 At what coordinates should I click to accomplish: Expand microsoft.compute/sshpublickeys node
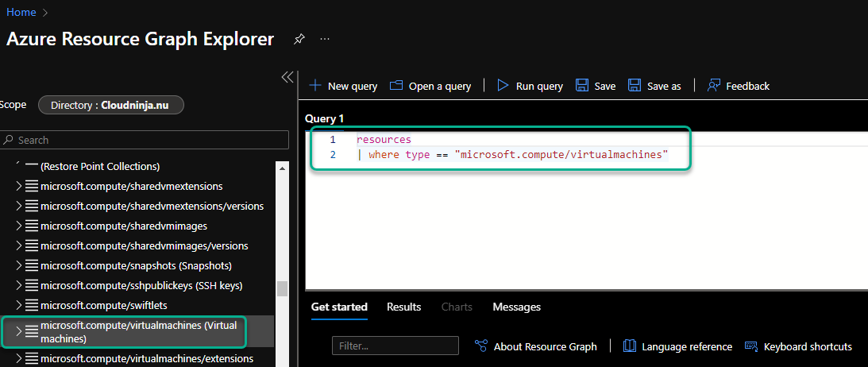[x=19, y=285]
